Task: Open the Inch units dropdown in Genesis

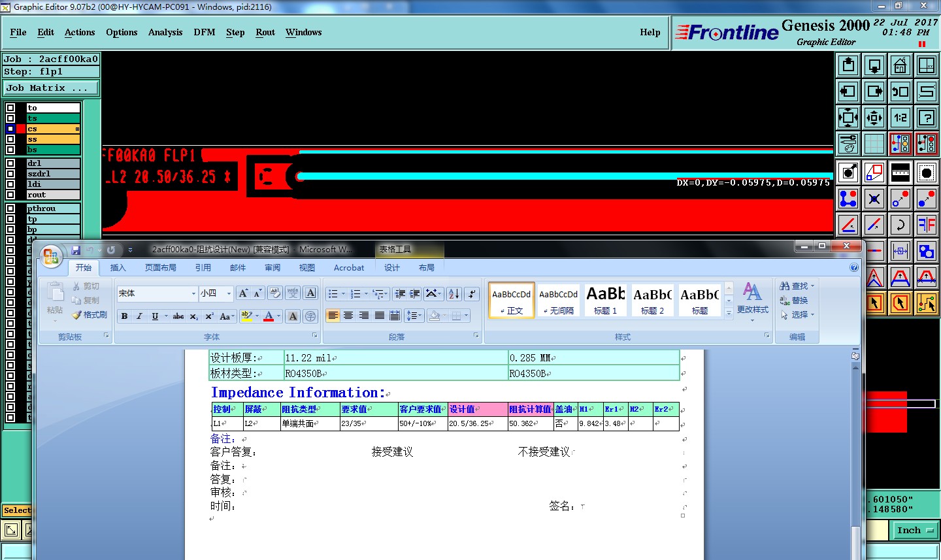Action: click(916, 531)
